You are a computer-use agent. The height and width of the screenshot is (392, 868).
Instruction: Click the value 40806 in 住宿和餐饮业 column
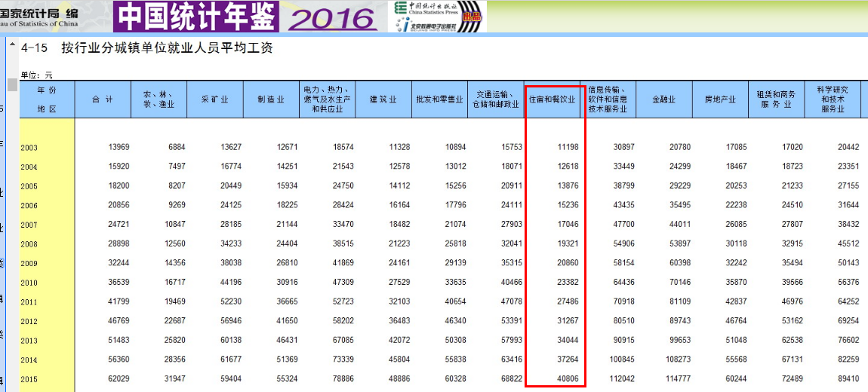tap(568, 378)
